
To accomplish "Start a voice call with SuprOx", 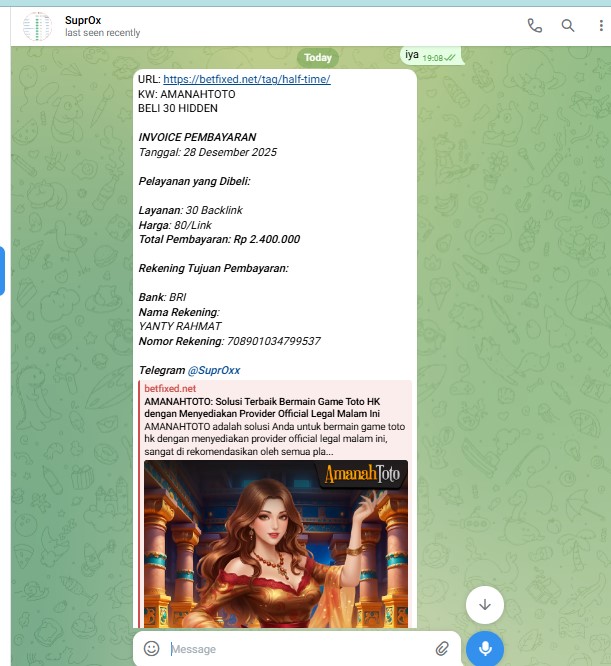I will [x=535, y=26].
